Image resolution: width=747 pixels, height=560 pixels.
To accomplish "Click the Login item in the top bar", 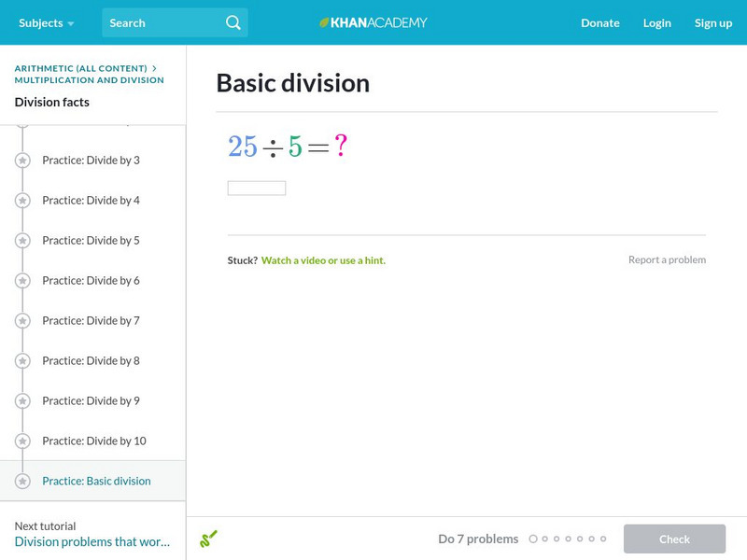I will coord(657,22).
